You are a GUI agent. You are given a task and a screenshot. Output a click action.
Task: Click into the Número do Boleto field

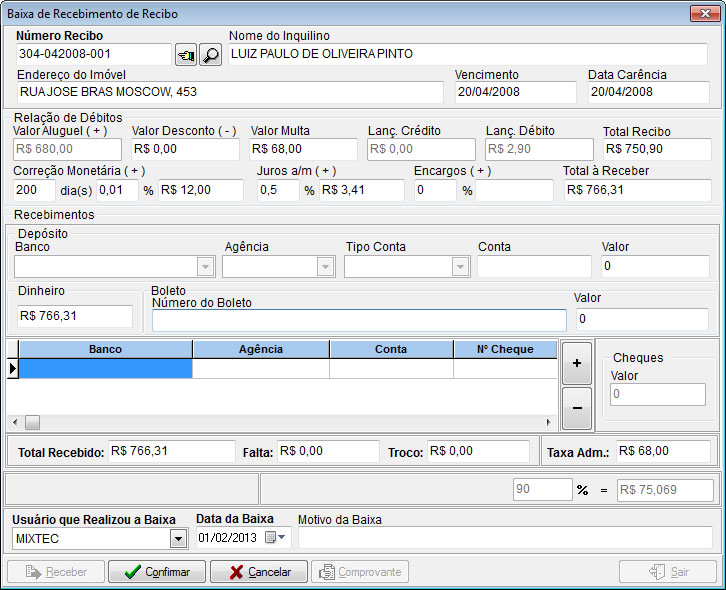pos(359,320)
